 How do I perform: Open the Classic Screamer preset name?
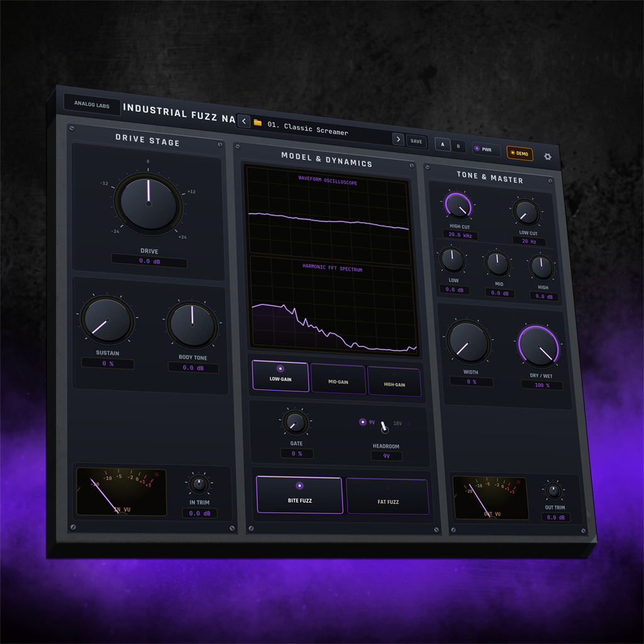[x=308, y=128]
